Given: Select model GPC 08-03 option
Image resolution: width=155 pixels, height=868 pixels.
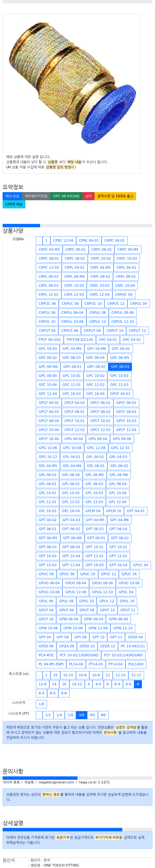Looking at the screenshot, I should coord(120,367).
